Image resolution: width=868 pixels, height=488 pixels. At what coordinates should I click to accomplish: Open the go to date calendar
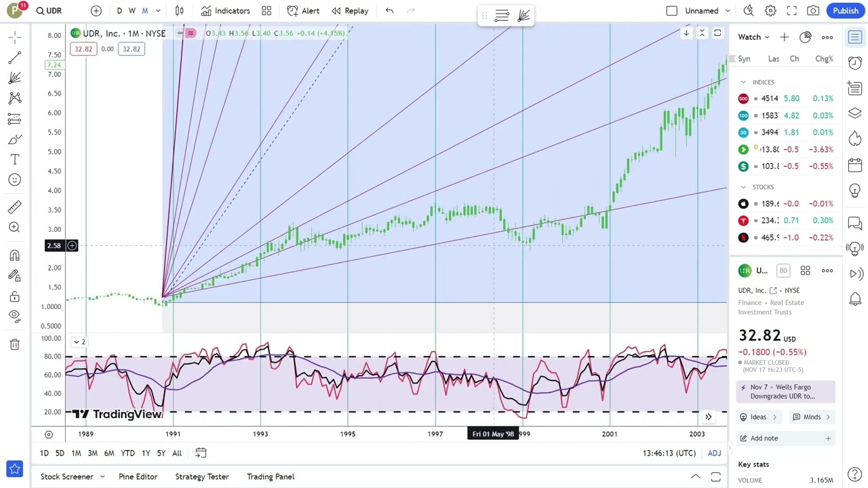pos(201,453)
